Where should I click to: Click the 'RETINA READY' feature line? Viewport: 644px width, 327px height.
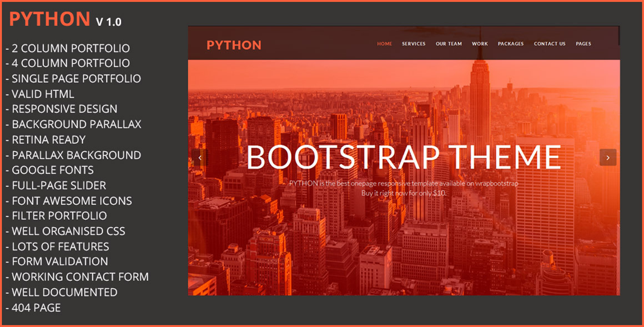pyautogui.click(x=46, y=140)
